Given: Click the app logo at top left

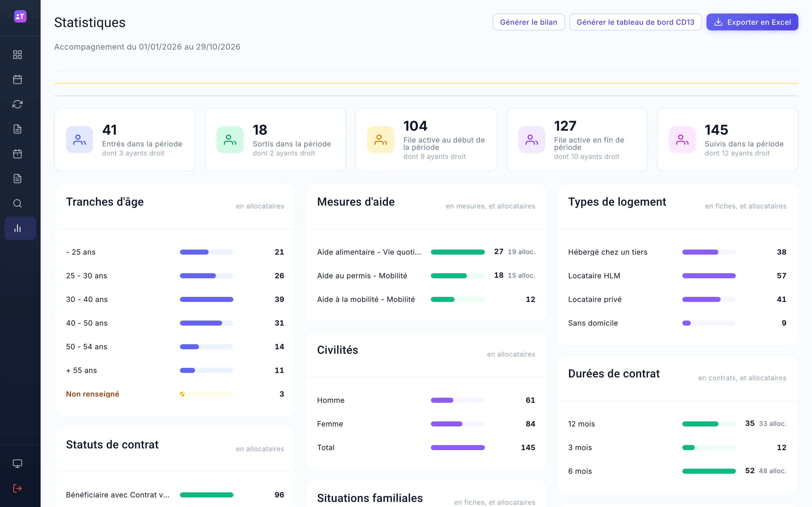Looking at the screenshot, I should [x=20, y=16].
